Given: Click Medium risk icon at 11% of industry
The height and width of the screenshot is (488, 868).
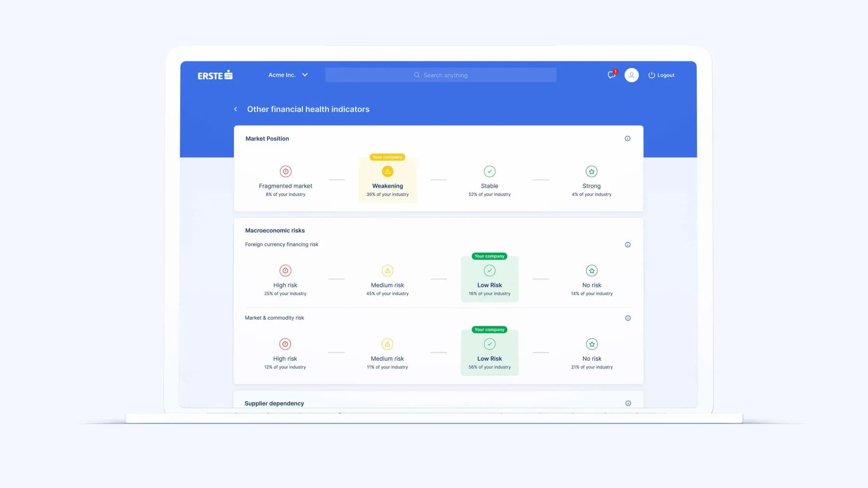Looking at the screenshot, I should click(388, 344).
